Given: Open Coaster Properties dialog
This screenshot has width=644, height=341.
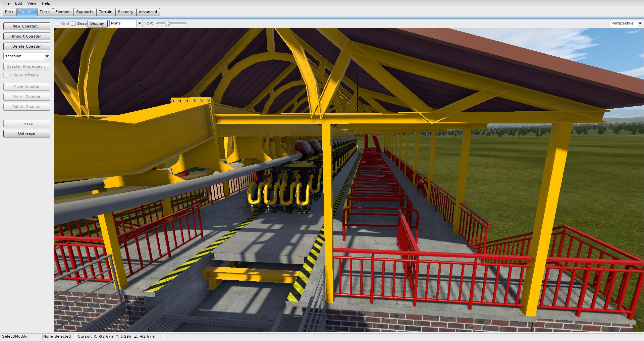Looking at the screenshot, I should (x=26, y=66).
